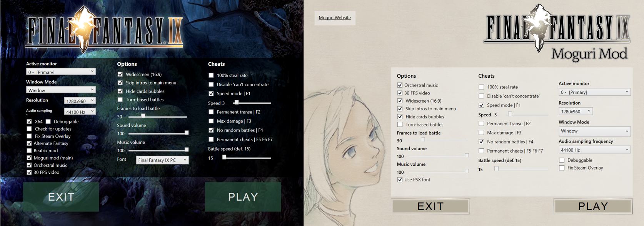Toggle Orchestral music in Moguri launcher
The width and height of the screenshot is (644, 226).
[400, 85]
